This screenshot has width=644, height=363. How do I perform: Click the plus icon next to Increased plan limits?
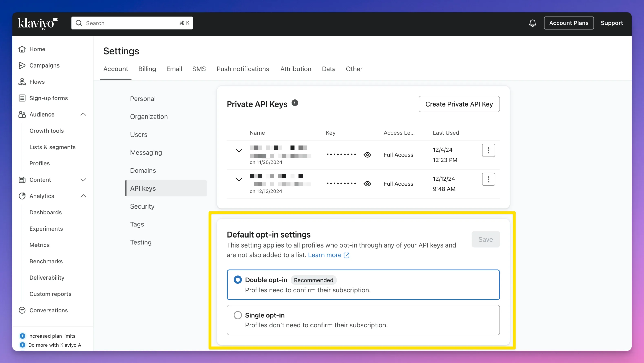pyautogui.click(x=22, y=336)
